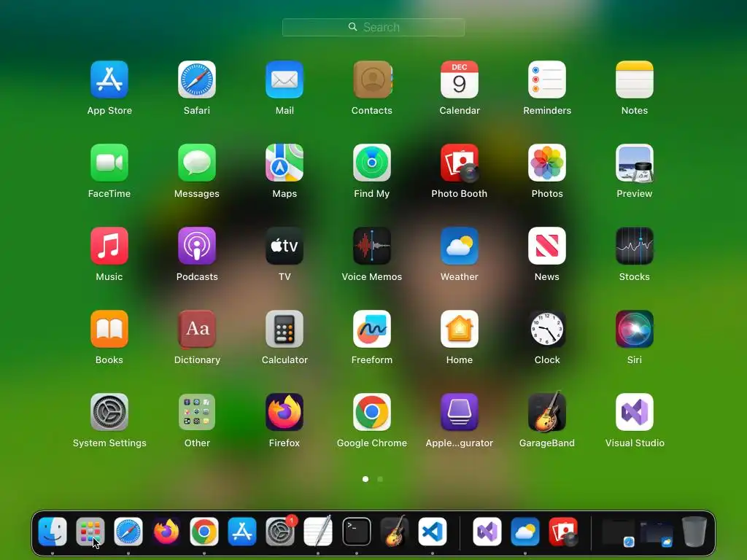Viewport: 747px width, 560px height.
Task: Open the Maps app
Action: (x=285, y=163)
